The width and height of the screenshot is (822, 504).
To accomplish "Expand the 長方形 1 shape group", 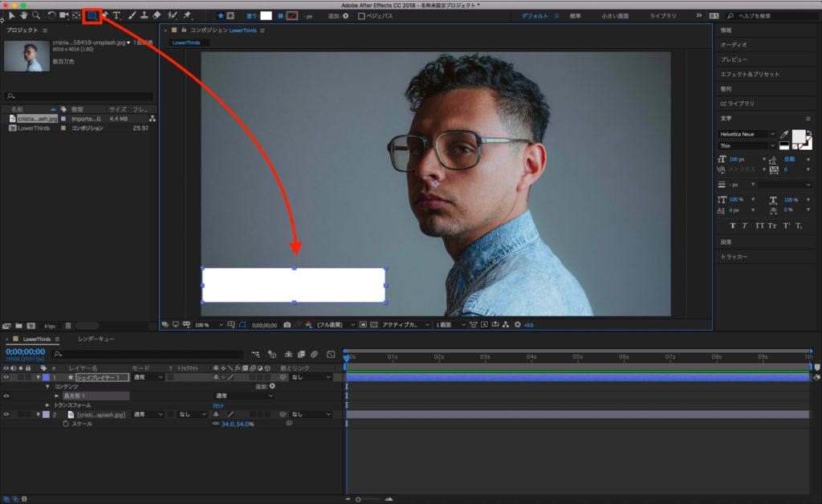I will click(57, 396).
